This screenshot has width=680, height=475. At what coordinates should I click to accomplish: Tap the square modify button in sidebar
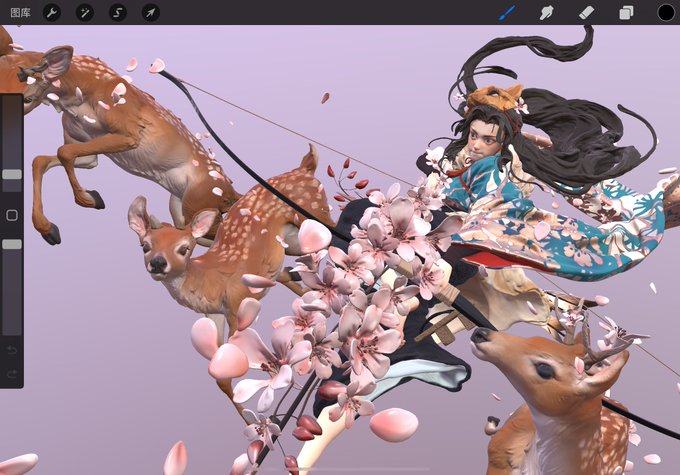click(12, 215)
